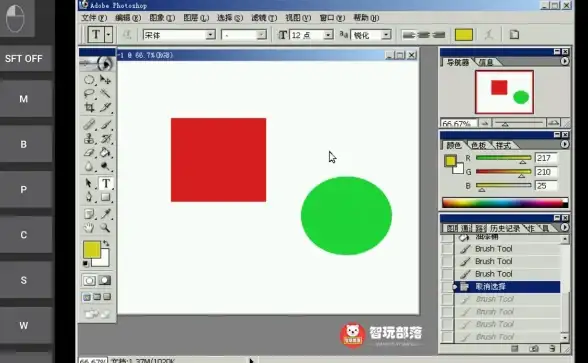Open tool preset picker arrow beside T

(x=108, y=35)
